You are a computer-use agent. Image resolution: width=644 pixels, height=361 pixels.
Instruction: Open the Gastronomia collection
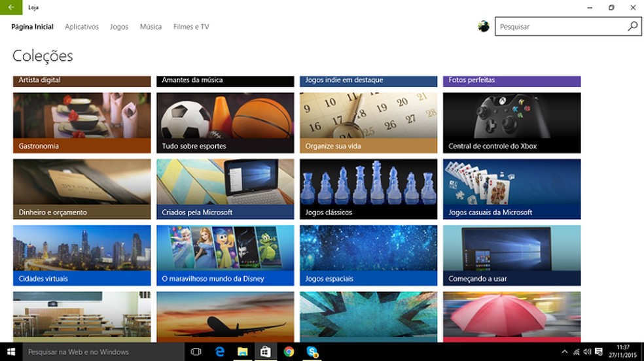(82, 123)
